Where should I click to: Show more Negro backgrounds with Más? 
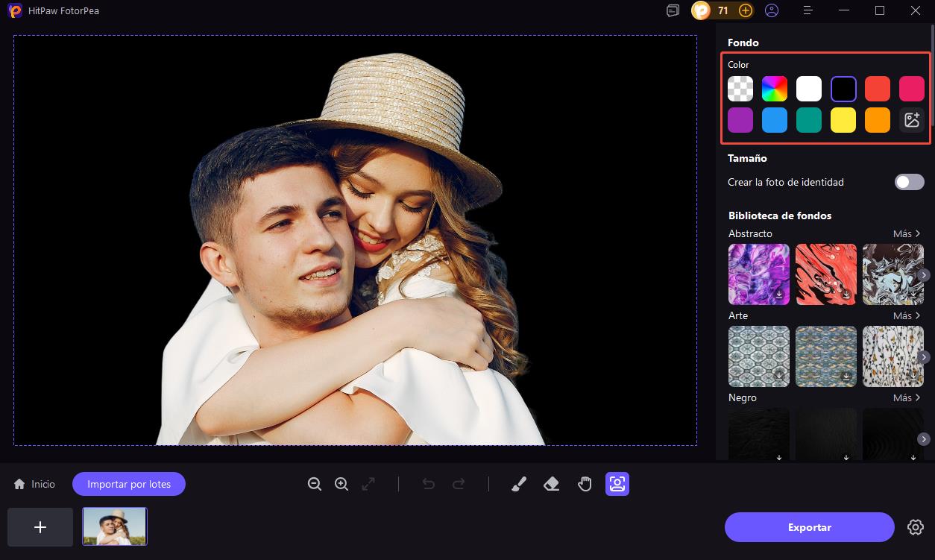[907, 398]
